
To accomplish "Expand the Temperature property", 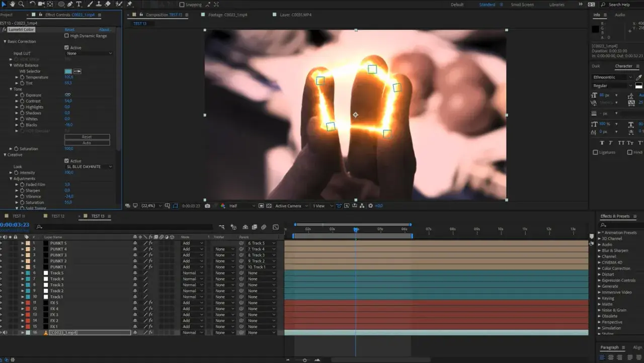I will [x=17, y=77].
